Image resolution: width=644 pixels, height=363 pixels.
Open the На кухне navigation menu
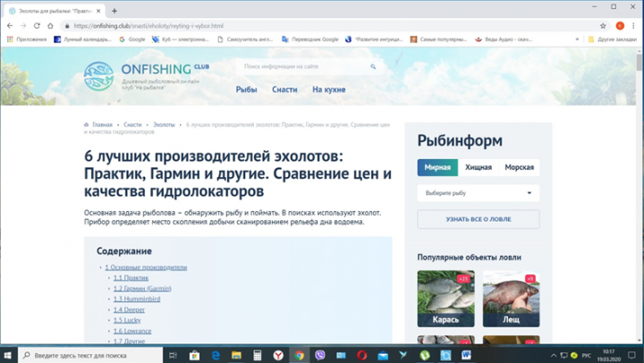[329, 89]
